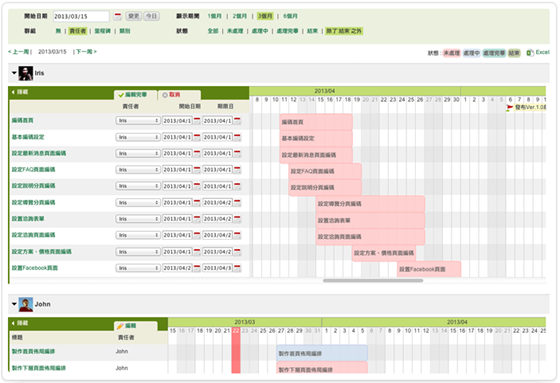This screenshot has height=383, width=560.
Task: Open due date calendar for 基本編碼設定 row
Action: [237, 137]
